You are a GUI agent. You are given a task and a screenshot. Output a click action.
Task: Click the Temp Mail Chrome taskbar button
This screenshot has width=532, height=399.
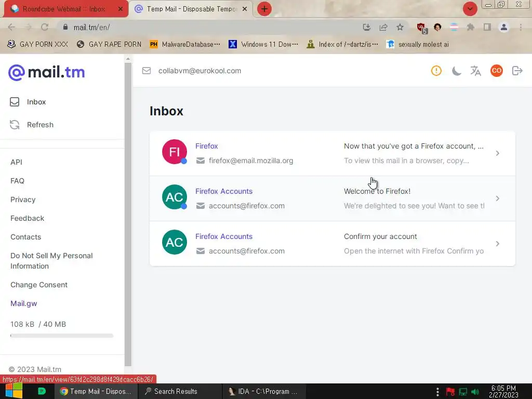click(x=96, y=391)
